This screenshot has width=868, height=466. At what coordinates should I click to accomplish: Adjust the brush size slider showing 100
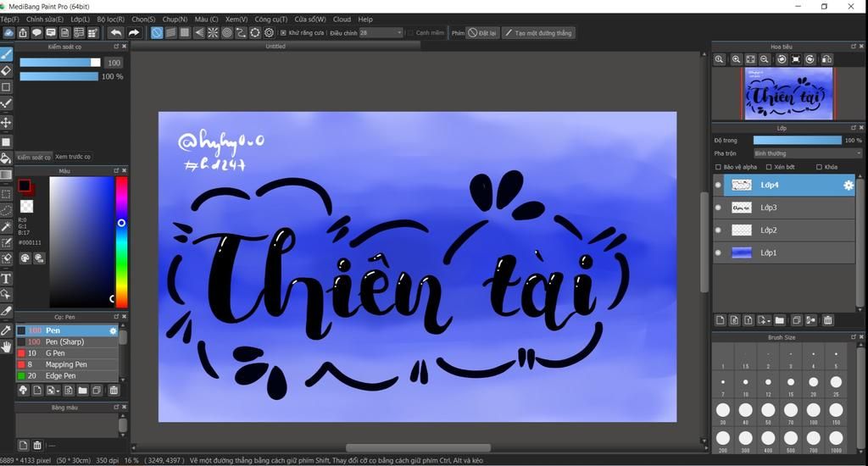(x=60, y=63)
